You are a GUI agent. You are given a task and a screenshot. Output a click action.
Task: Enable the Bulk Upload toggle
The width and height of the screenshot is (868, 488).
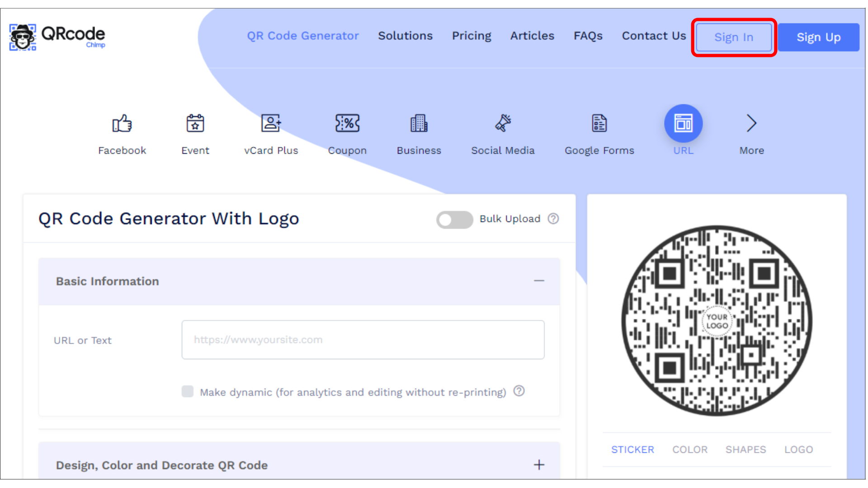[x=454, y=220]
